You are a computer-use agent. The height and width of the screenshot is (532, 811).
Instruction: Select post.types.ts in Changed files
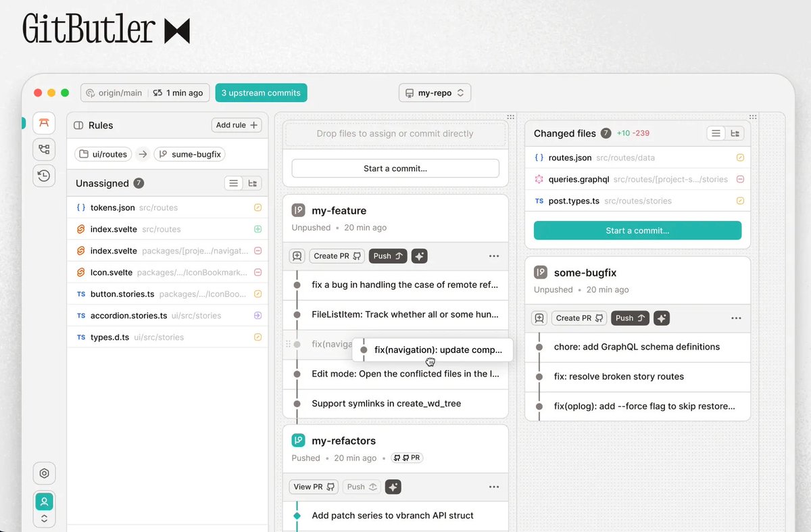point(638,201)
